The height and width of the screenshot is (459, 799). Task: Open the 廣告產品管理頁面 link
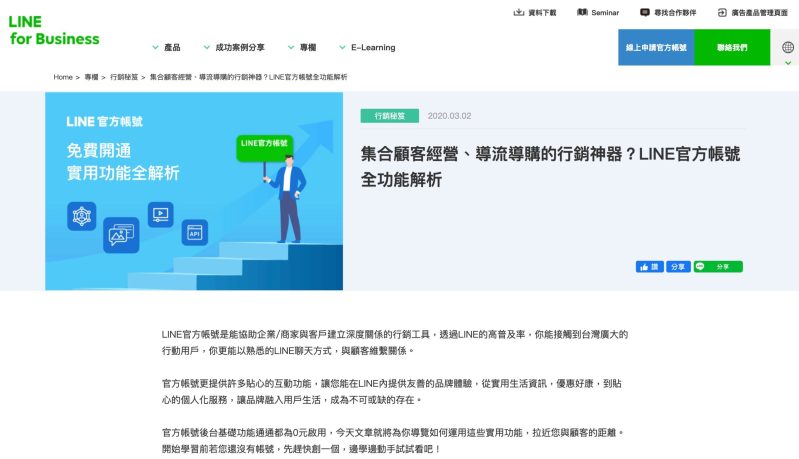(x=759, y=13)
